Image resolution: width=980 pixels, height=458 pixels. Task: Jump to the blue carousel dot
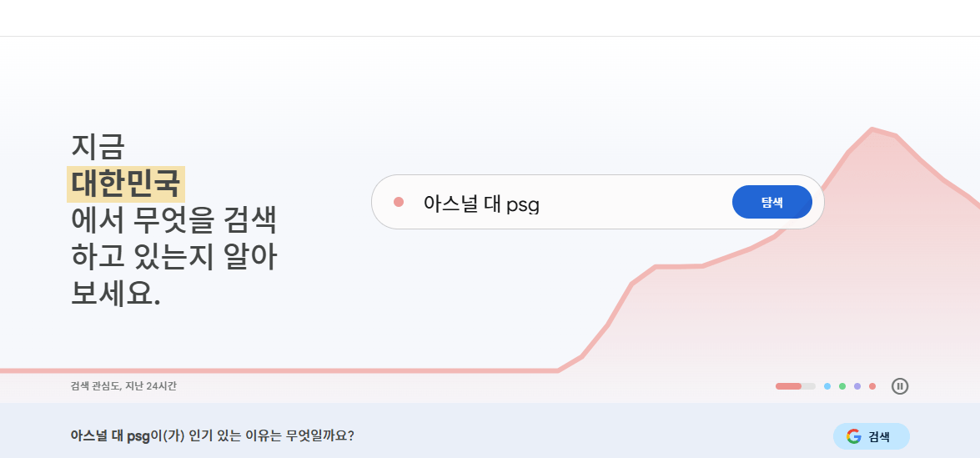tap(827, 386)
